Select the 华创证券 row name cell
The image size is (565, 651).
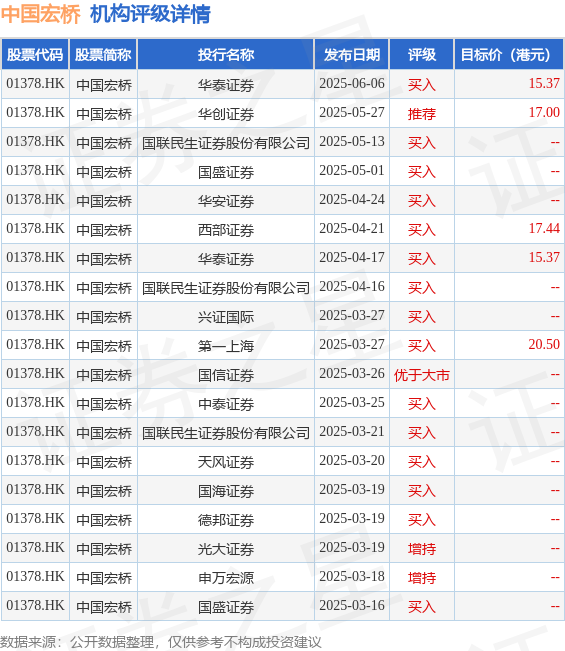coord(225,113)
